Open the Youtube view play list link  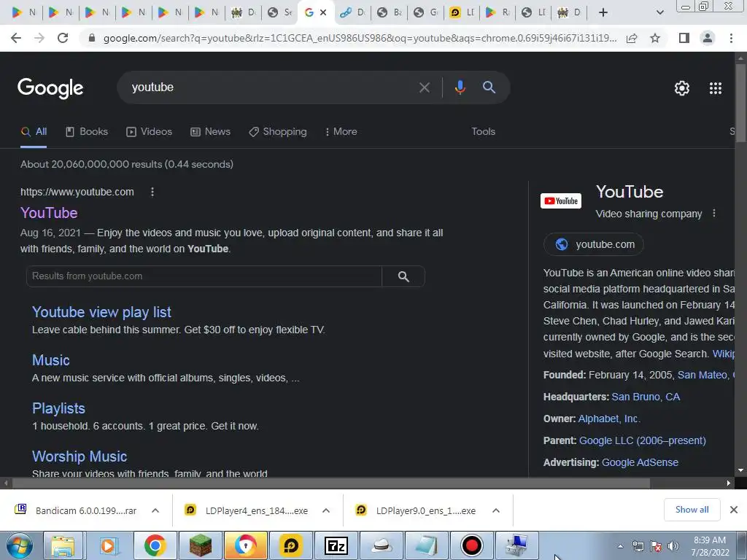[x=101, y=312]
